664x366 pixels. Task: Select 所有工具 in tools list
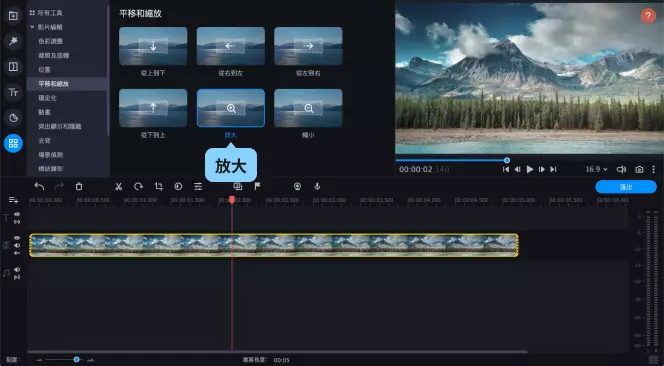point(50,13)
